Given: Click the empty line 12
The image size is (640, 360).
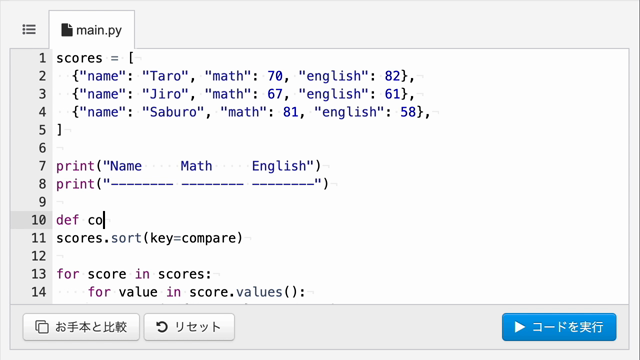Looking at the screenshot, I should point(340,256).
